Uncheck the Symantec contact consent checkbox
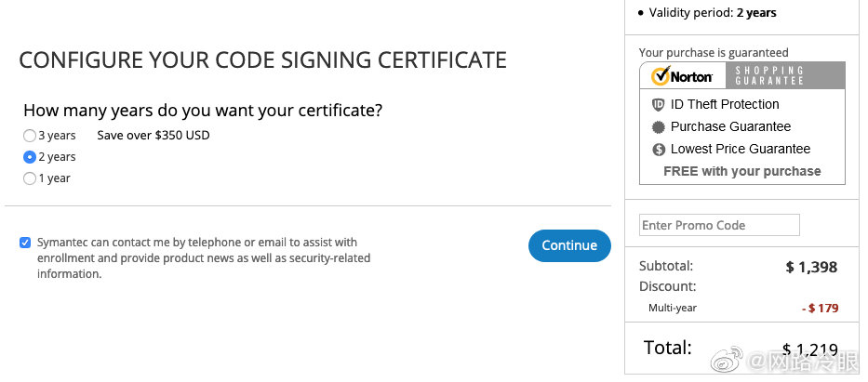This screenshot has width=868, height=382. (x=25, y=244)
